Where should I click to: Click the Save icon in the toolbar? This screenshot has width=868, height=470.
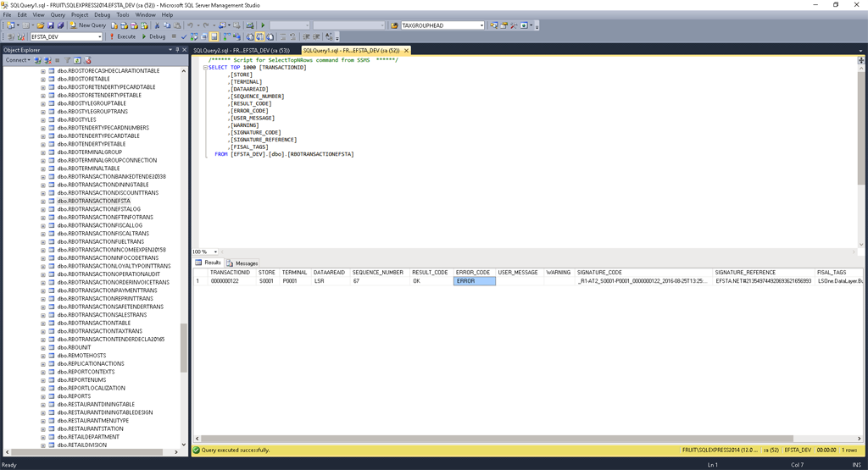click(x=50, y=25)
